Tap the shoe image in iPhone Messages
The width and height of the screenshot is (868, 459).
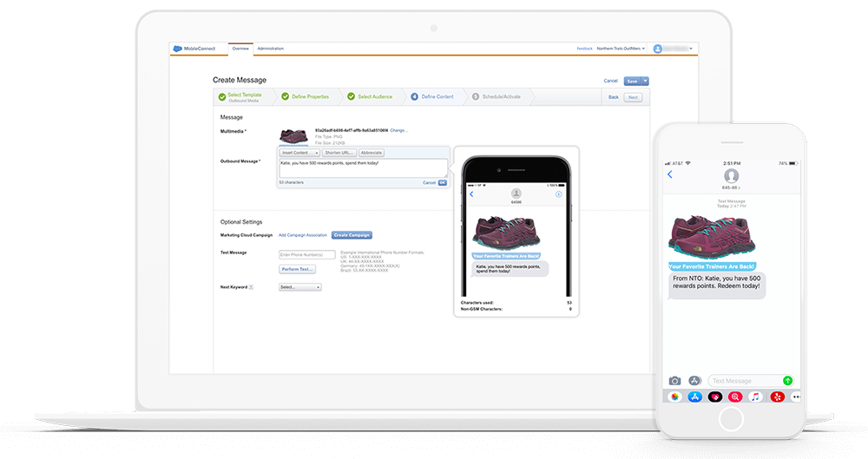pyautogui.click(x=712, y=237)
